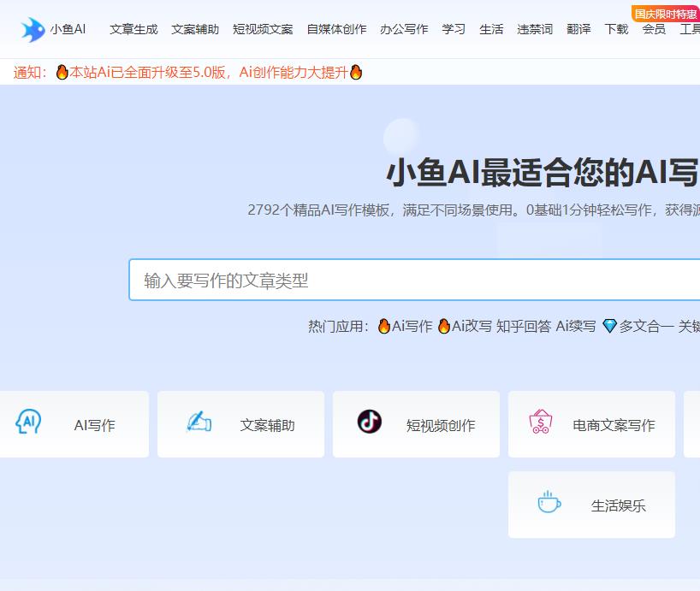
Task: Select the 文案辅助 category card label
Action: pos(267,425)
